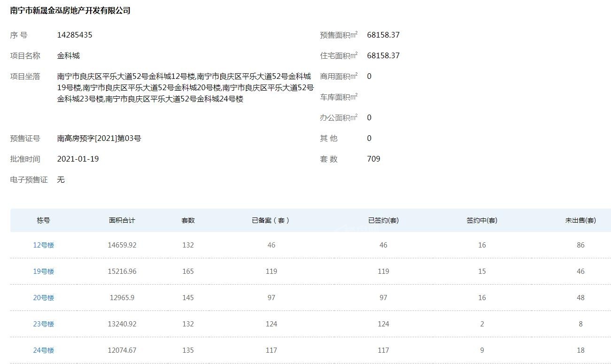
Task: Click unsold value 18 for 24号楼
Action: pyautogui.click(x=581, y=350)
